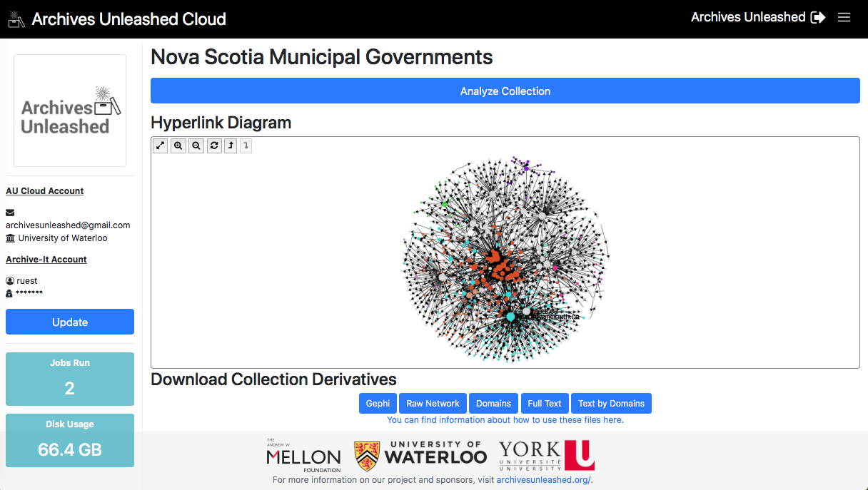Click the Hyperlink Diagram heading

221,123
